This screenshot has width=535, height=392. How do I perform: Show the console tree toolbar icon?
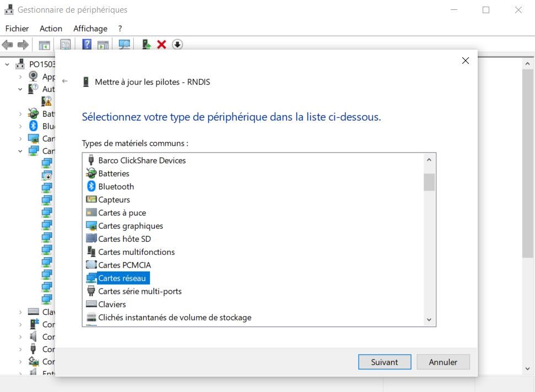(x=45, y=45)
